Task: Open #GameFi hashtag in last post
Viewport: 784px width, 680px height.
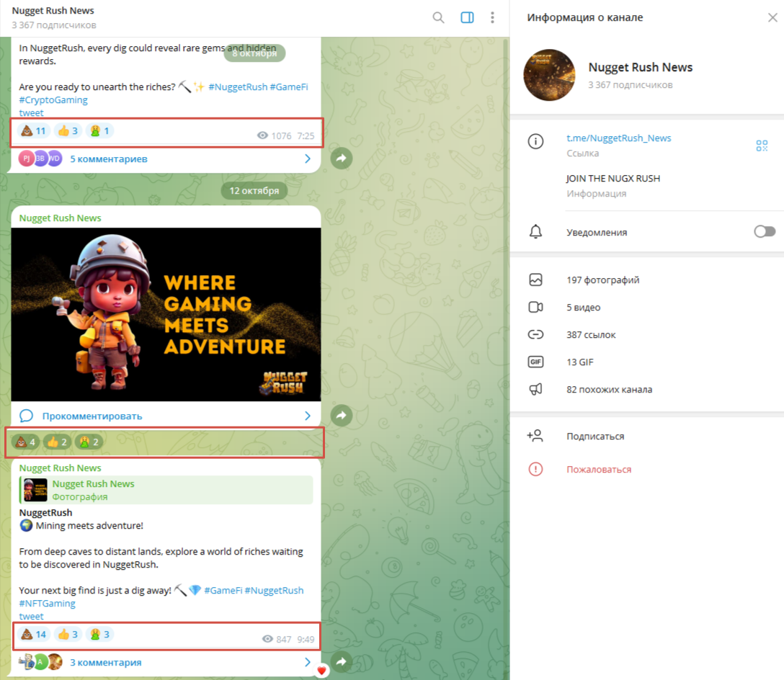Action: (223, 591)
